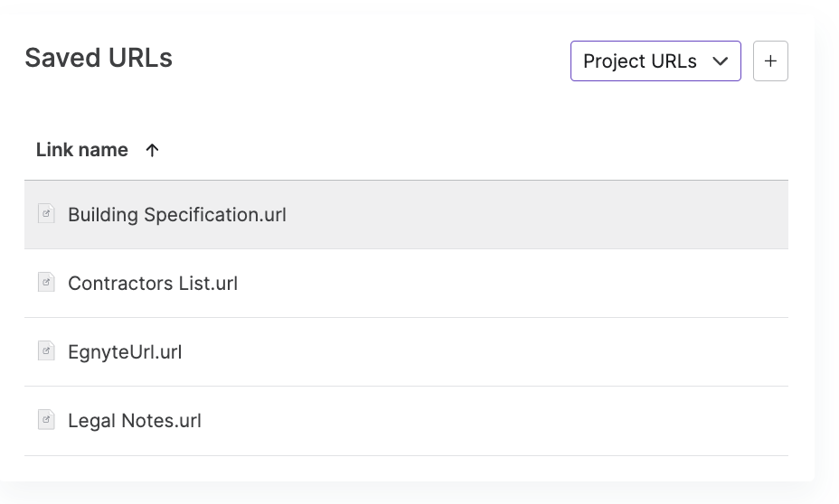Image resolution: width=839 pixels, height=504 pixels.
Task: Open Building Specification.url link
Action: 177,215
